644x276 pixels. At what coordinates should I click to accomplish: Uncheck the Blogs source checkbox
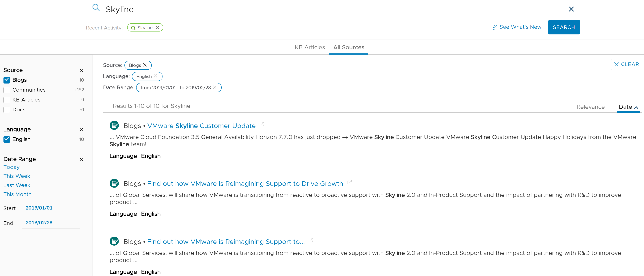click(7, 80)
